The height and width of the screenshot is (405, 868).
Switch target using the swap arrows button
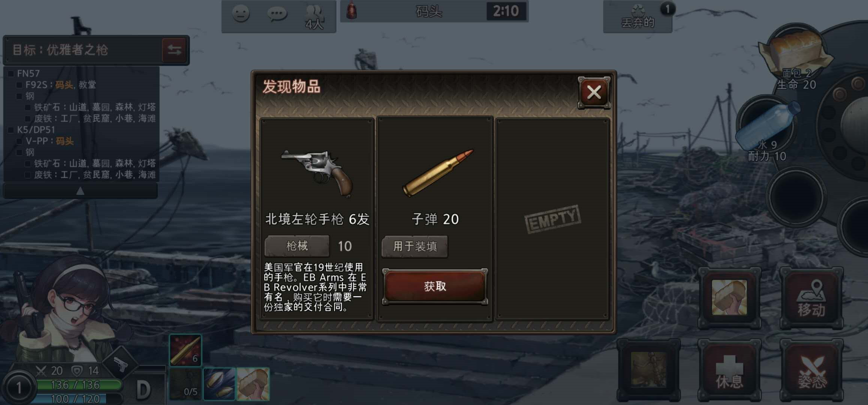(174, 50)
